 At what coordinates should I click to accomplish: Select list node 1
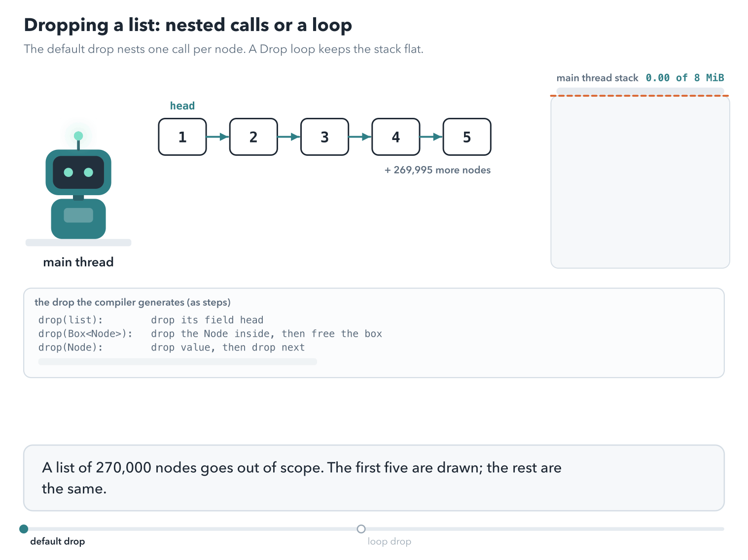[182, 137]
